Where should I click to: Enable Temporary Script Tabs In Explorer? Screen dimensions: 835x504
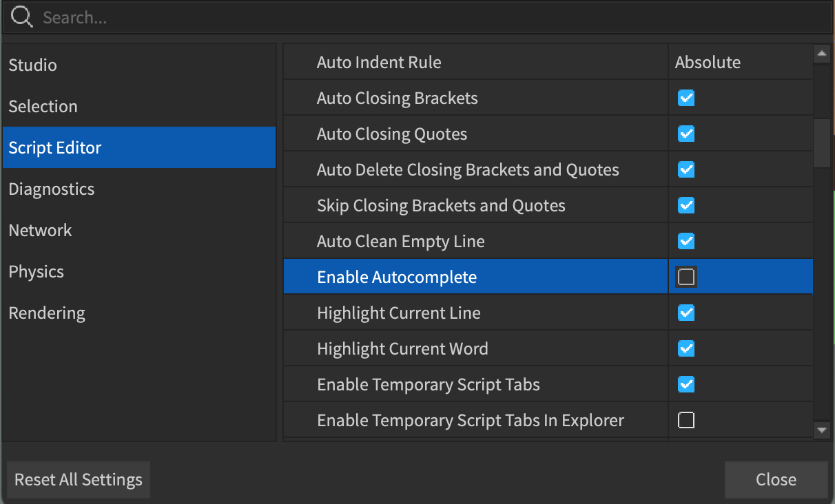[686, 419]
